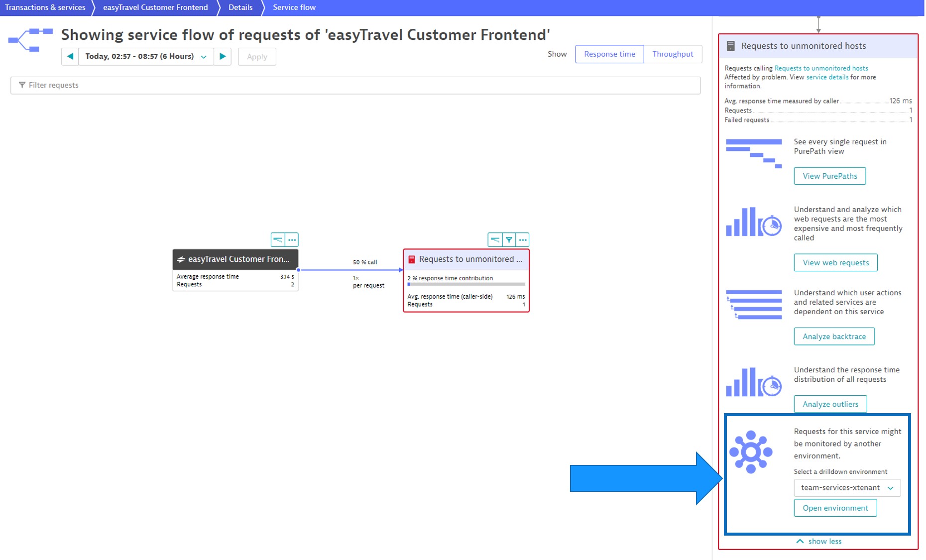
Task: Click the web requests bar chart icon
Action: click(x=754, y=222)
